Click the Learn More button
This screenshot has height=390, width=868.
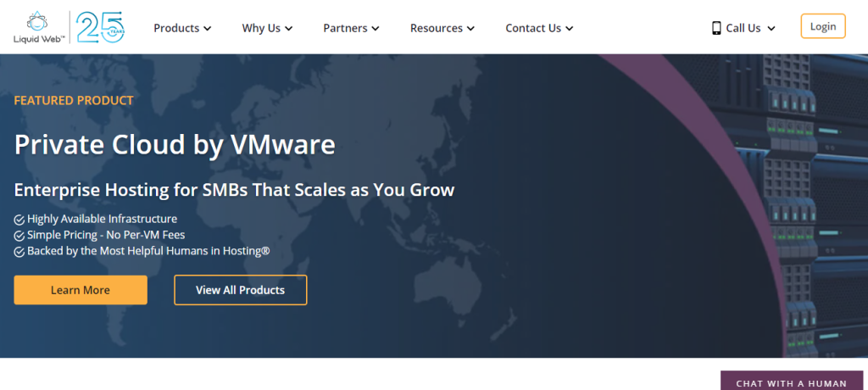81,290
